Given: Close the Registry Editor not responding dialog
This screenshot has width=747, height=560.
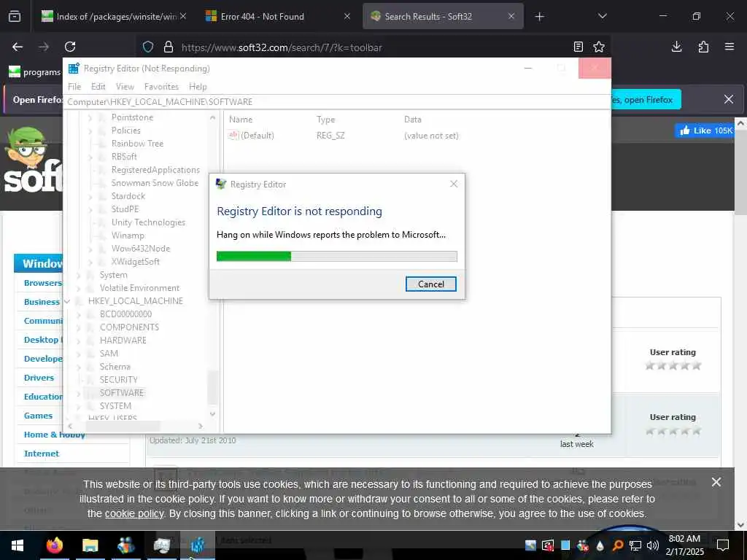Looking at the screenshot, I should [454, 184].
